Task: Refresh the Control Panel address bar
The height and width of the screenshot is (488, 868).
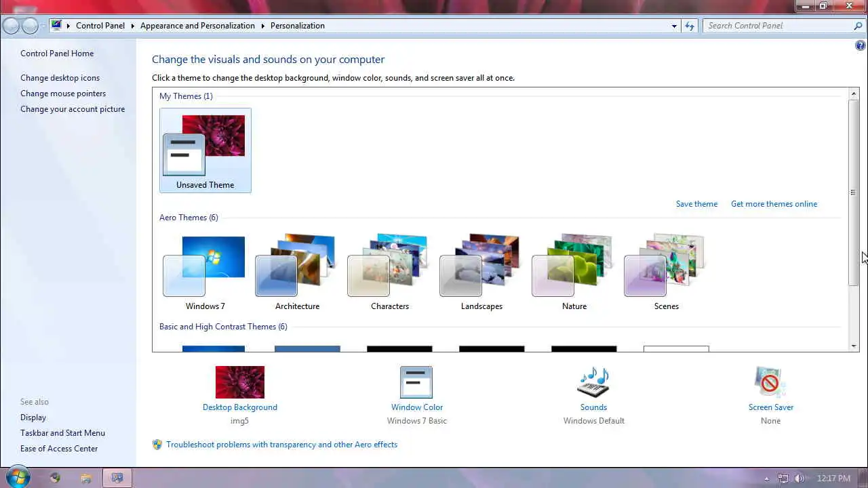Action: (690, 26)
